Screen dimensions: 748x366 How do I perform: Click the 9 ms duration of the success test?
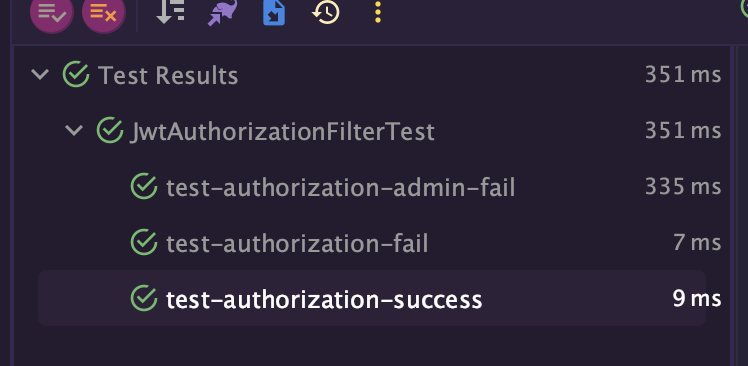697,299
